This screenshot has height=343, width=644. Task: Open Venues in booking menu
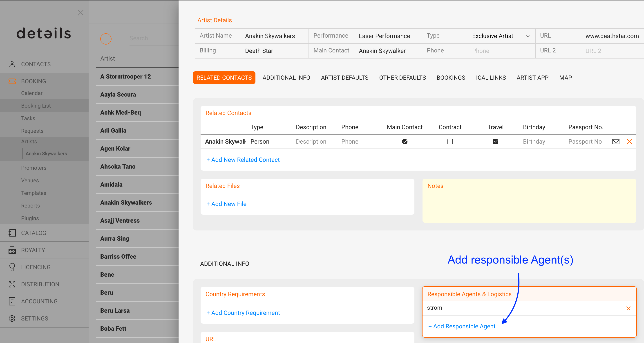point(30,180)
